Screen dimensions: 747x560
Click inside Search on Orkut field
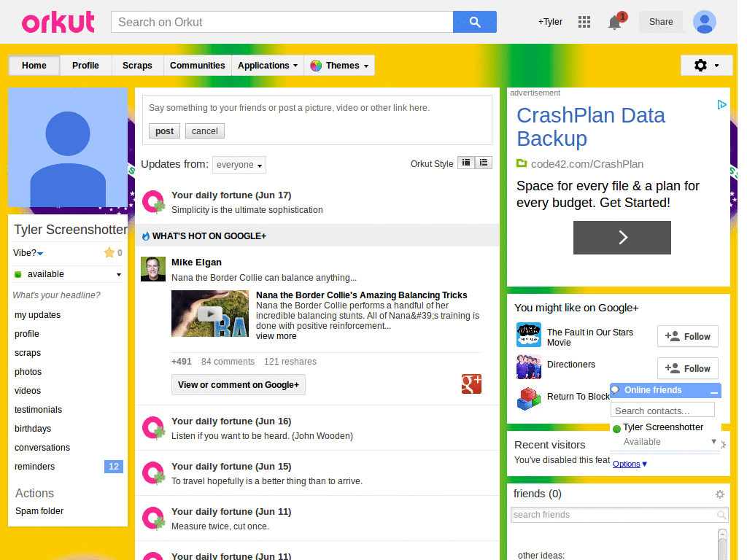(282, 22)
